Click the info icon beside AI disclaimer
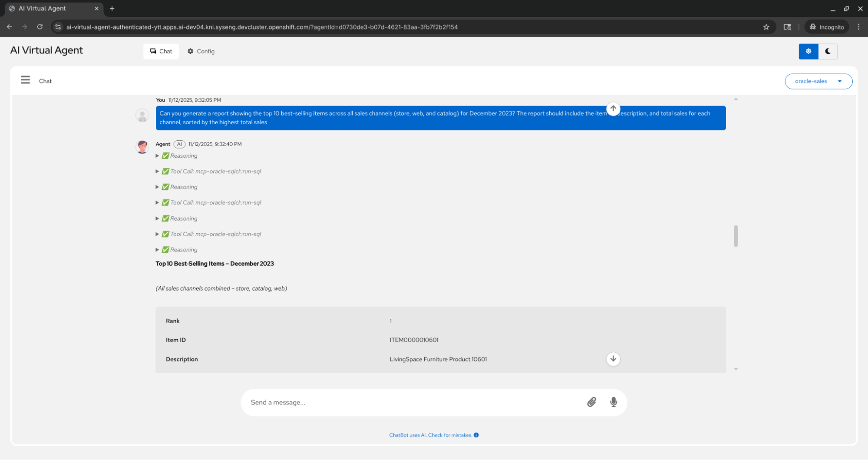868x460 pixels. click(476, 435)
